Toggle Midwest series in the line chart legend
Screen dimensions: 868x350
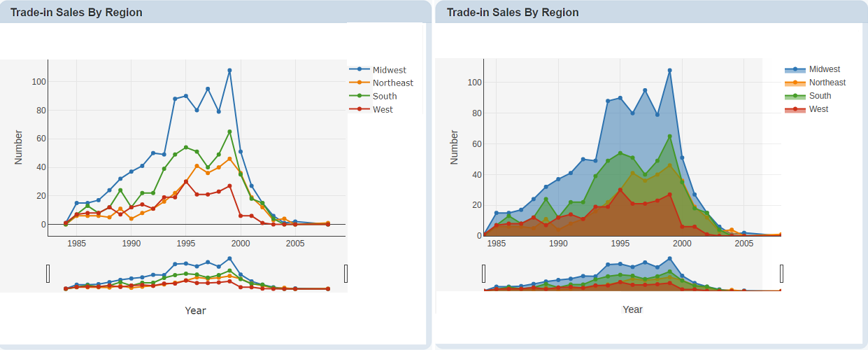click(389, 70)
